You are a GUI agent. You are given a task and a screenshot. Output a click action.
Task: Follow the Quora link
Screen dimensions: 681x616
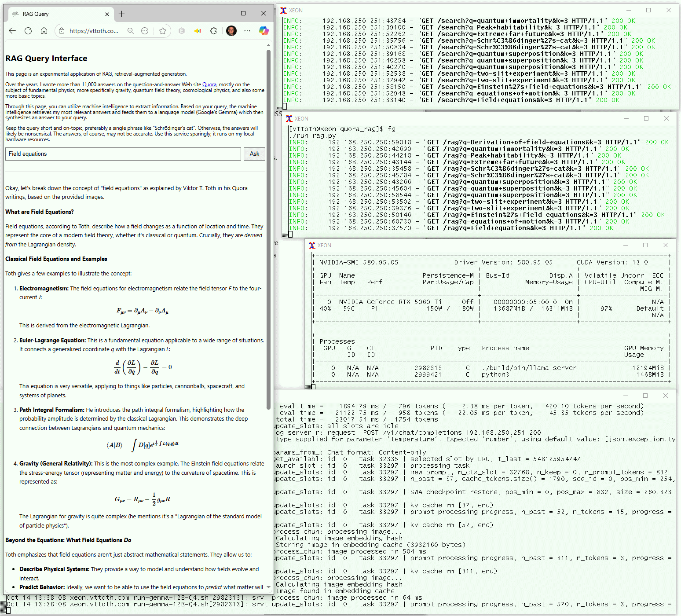[x=209, y=84]
